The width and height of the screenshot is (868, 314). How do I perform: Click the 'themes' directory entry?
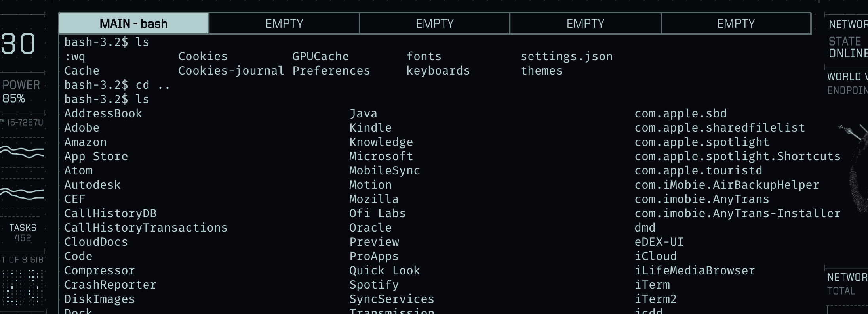point(541,71)
